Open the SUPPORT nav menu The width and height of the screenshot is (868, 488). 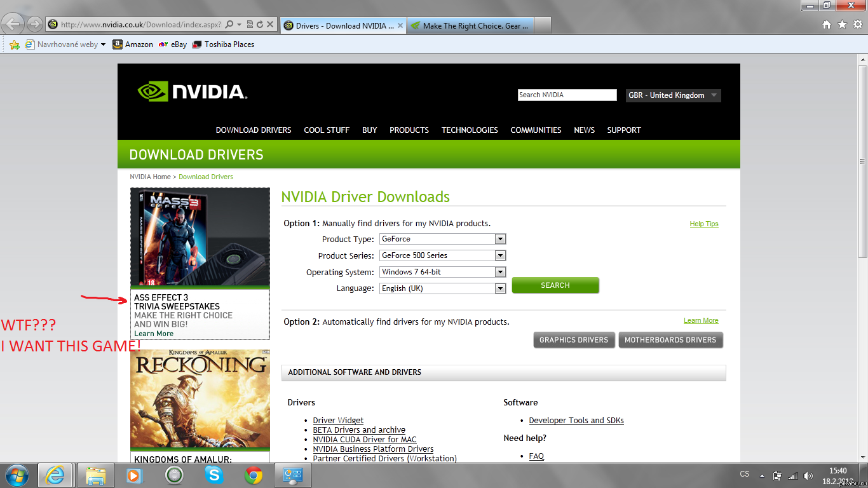coord(624,130)
